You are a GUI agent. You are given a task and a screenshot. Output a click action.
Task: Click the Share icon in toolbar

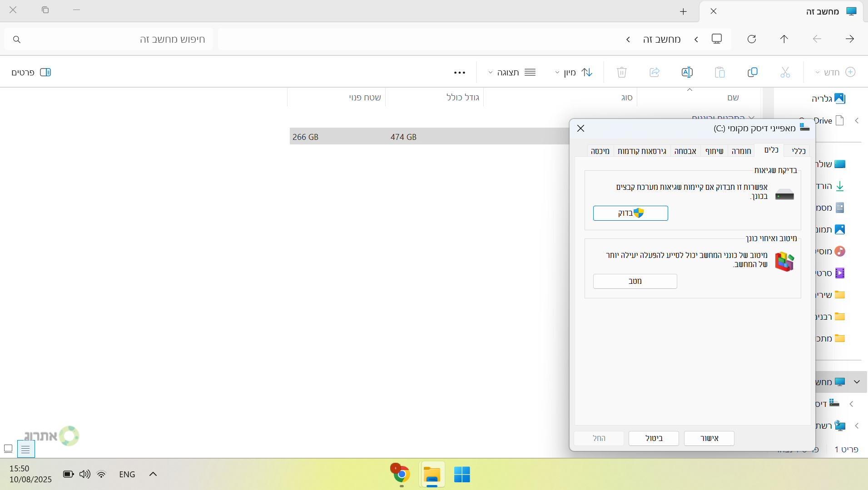pyautogui.click(x=654, y=72)
